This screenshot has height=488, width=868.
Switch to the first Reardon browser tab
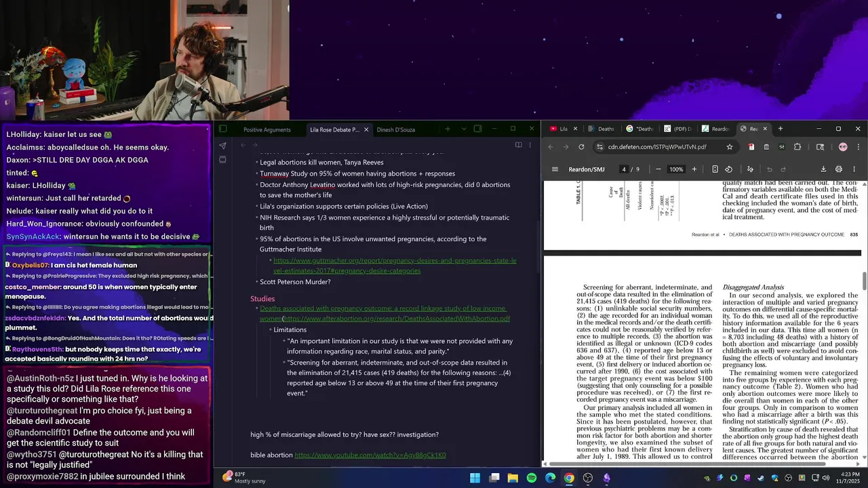715,129
